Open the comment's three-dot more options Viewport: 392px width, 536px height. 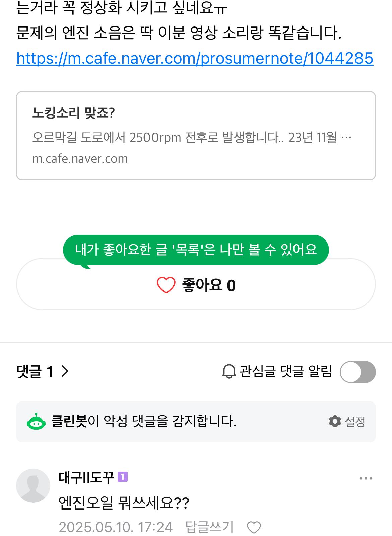[x=366, y=478]
